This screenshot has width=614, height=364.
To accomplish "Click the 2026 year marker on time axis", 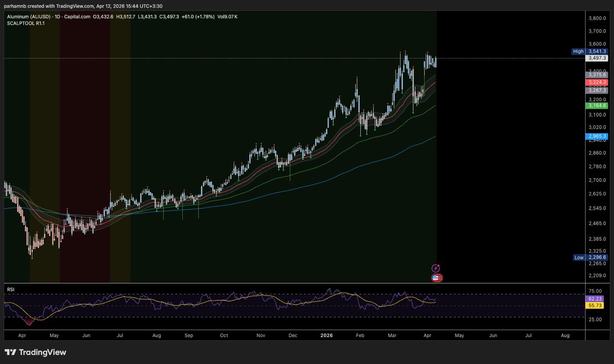I will click(x=327, y=336).
